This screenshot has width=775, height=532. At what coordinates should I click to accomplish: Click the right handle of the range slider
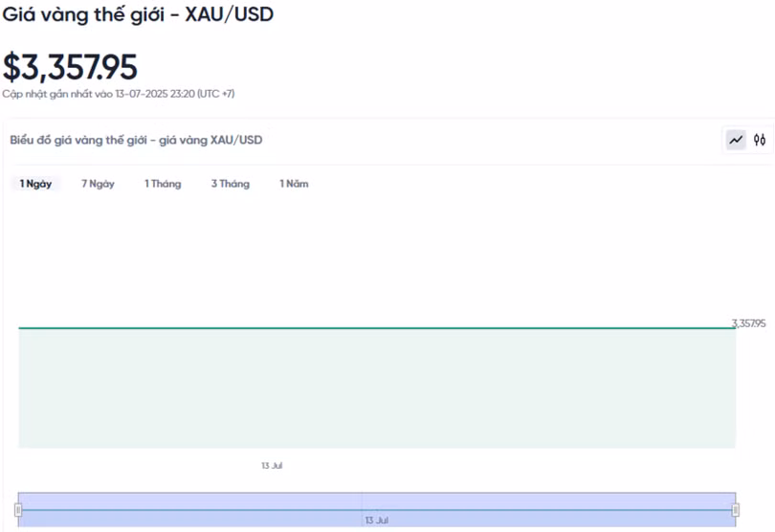pyautogui.click(x=736, y=510)
